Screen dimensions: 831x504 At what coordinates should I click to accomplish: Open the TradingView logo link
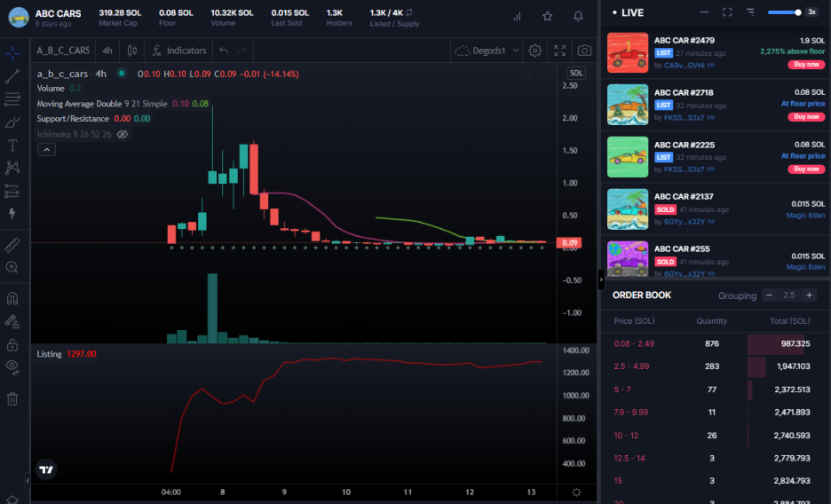(x=46, y=469)
